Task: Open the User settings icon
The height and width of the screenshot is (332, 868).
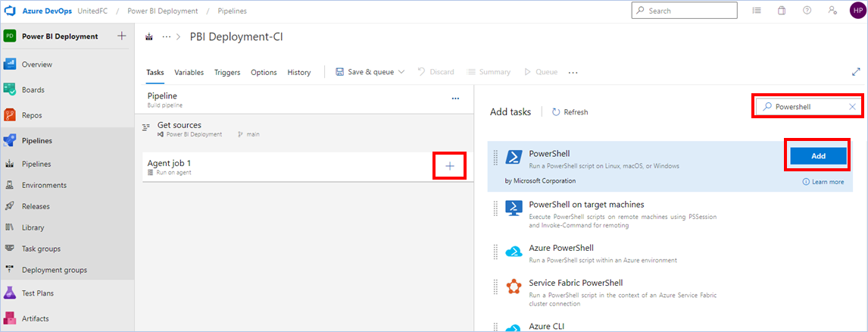Action: 832,11
